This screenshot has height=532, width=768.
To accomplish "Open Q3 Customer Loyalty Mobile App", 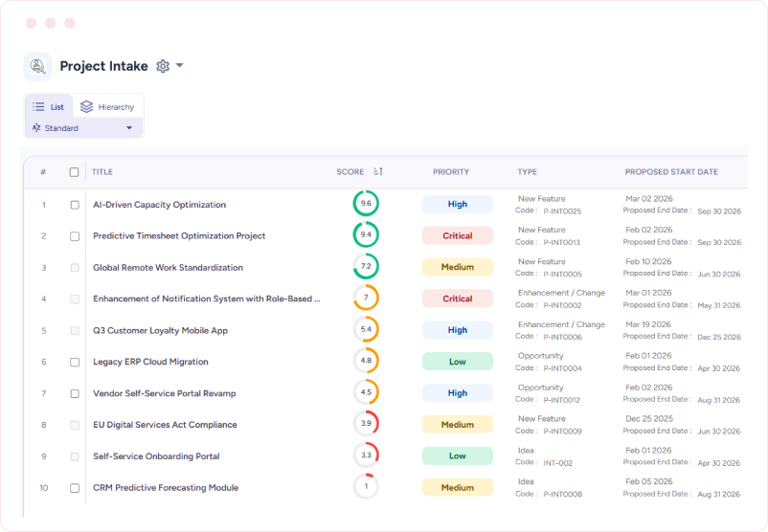I will [161, 330].
